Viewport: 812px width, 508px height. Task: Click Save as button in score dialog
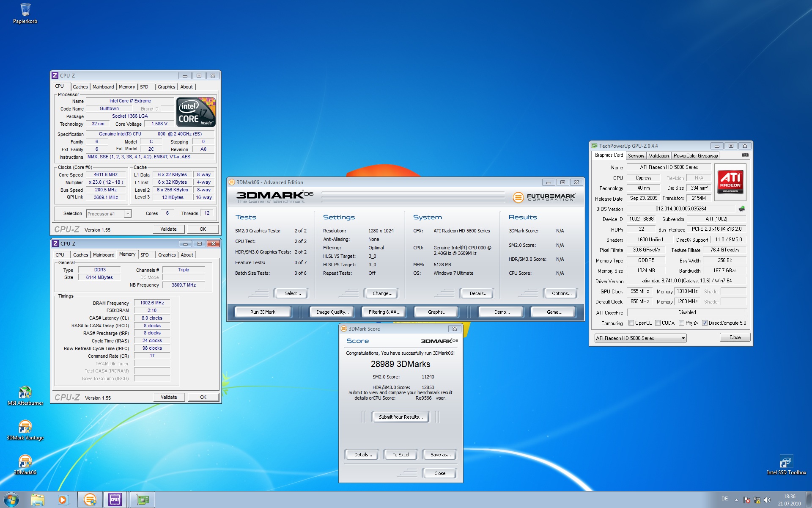point(440,455)
